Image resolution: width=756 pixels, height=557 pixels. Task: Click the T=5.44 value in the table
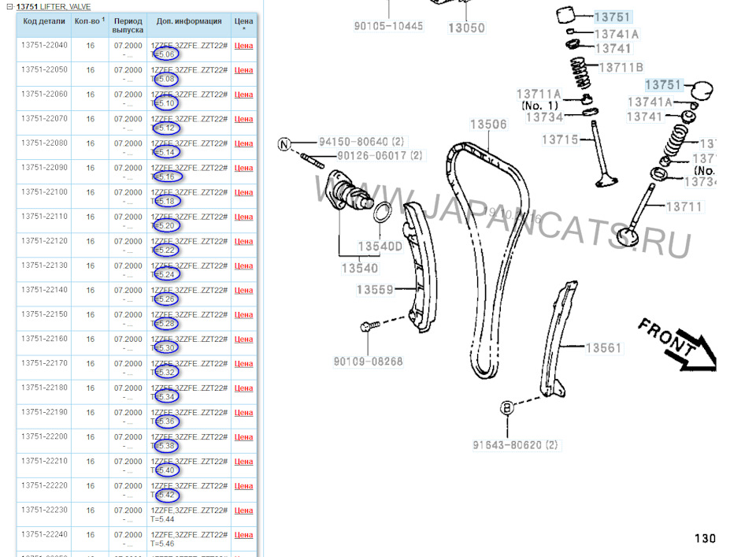pos(162,519)
